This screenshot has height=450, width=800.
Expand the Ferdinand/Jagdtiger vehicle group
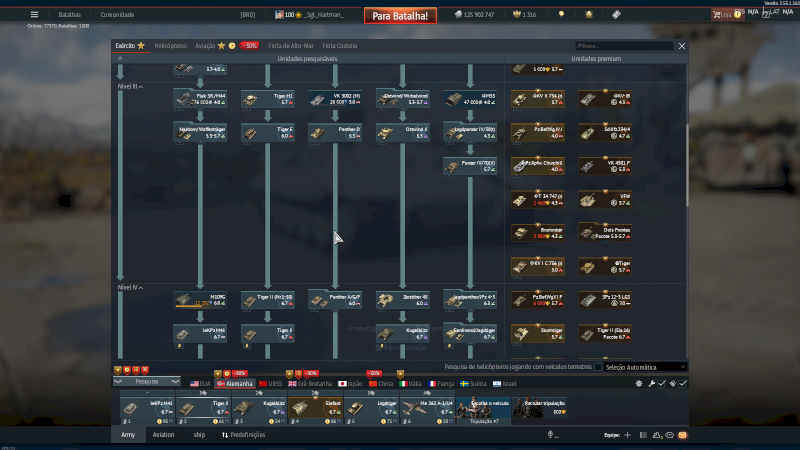point(470,334)
